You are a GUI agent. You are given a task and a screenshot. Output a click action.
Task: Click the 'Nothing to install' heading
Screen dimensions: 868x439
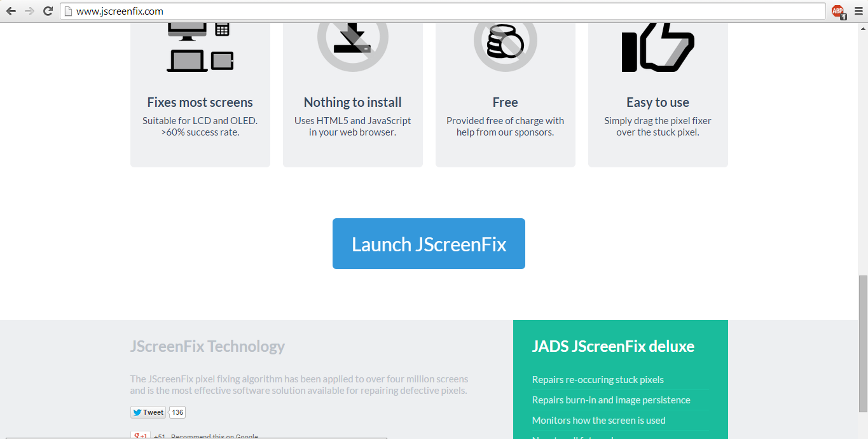(x=352, y=102)
